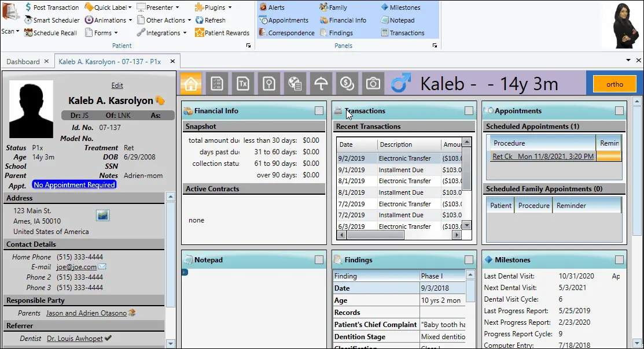The width and height of the screenshot is (644, 349).
Task: Open the patient imaging camera panel
Action: point(372,83)
